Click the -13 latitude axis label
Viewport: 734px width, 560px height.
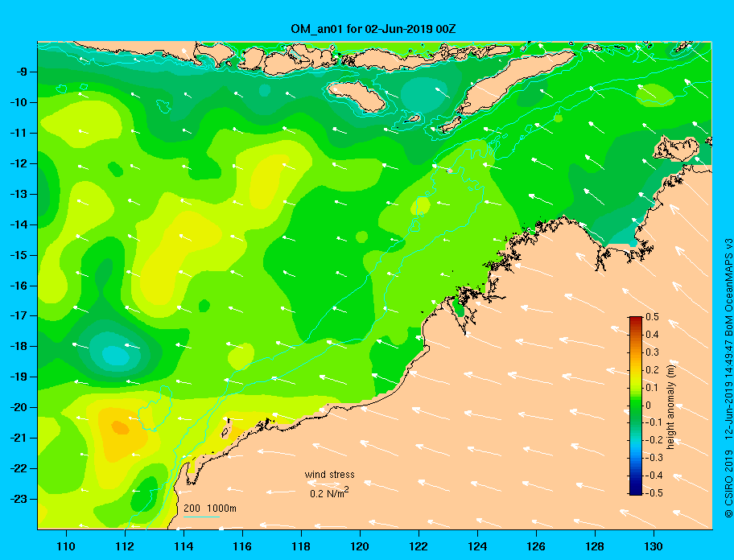coord(19,194)
